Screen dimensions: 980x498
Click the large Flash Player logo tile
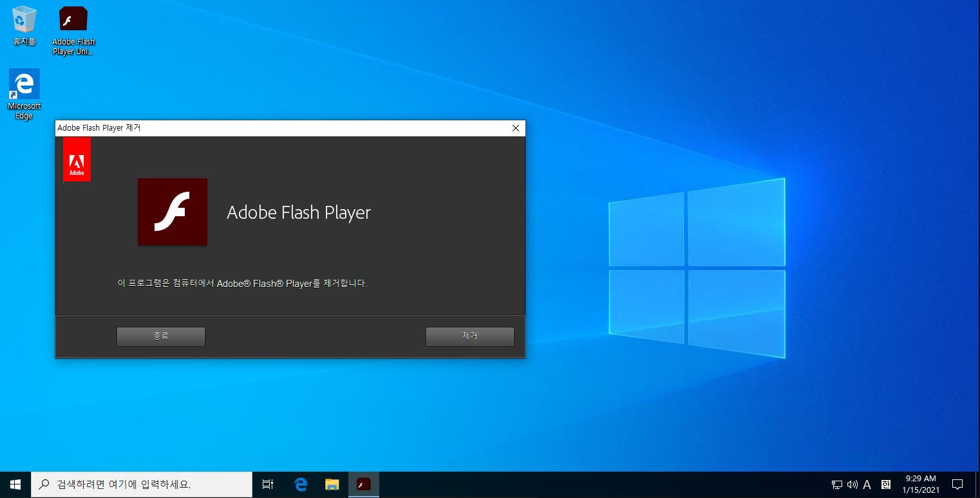173,212
